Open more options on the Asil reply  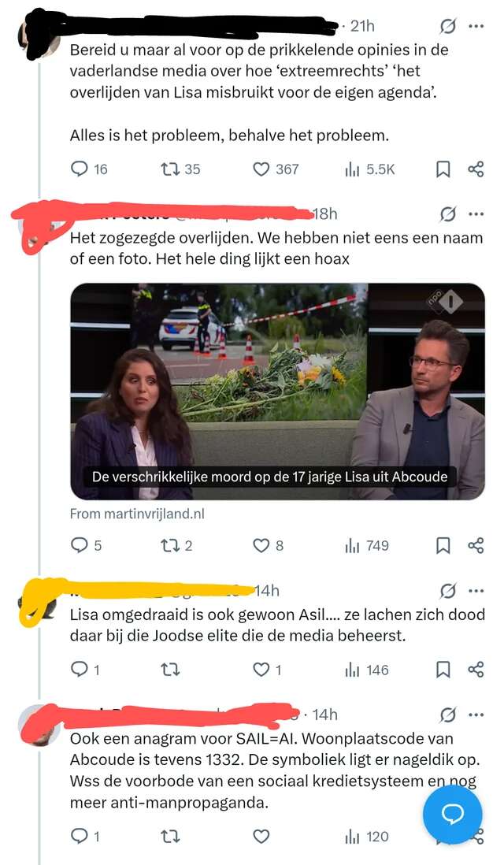pos(476,591)
